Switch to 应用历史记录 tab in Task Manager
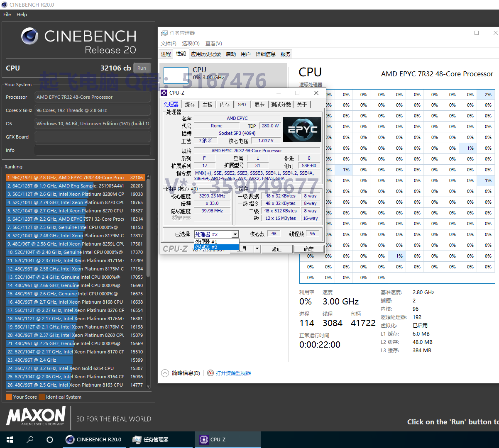Viewport: 499px width, 448px height. pyautogui.click(x=206, y=54)
